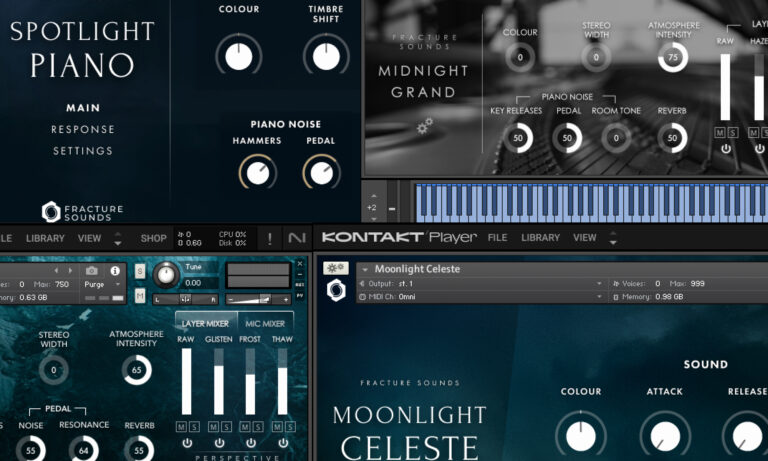
Task: Open SHOP in the left Kontakt window
Action: click(x=153, y=239)
